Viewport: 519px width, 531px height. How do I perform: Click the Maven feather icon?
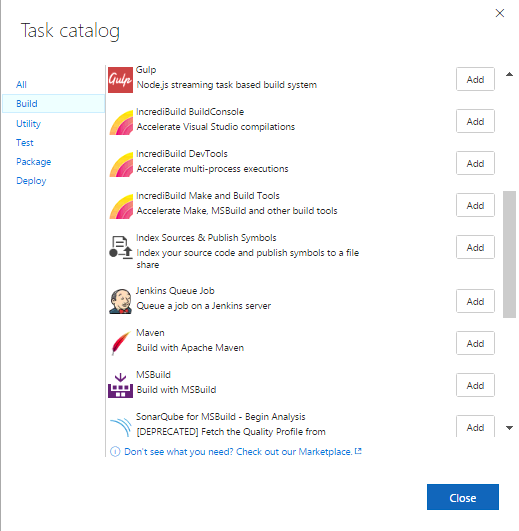coord(121,343)
